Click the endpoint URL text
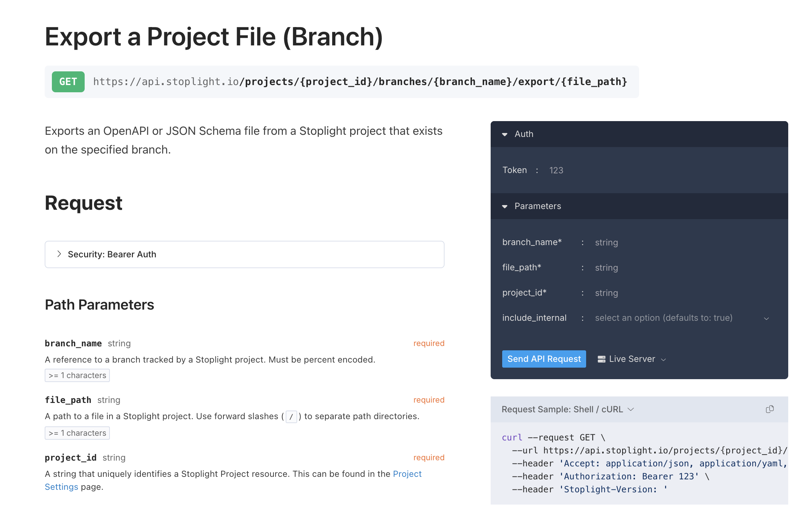812x519 pixels. (360, 82)
